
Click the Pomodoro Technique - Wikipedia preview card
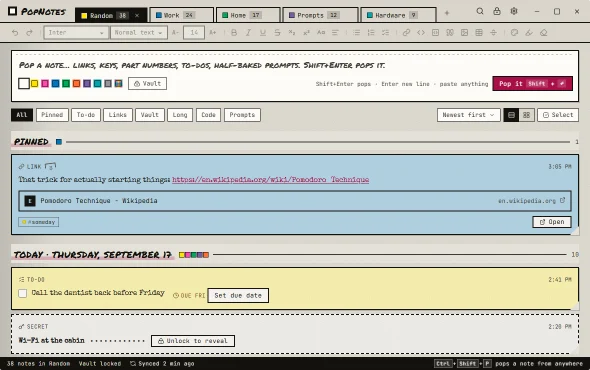(x=295, y=201)
